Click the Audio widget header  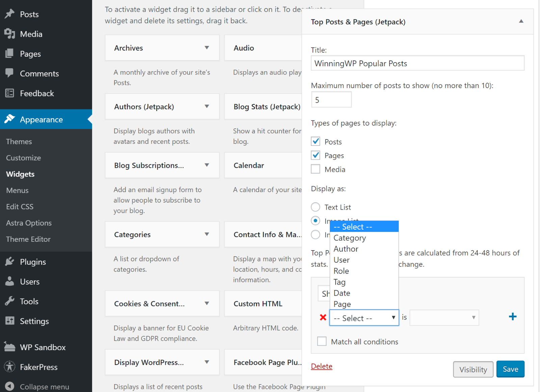(263, 48)
